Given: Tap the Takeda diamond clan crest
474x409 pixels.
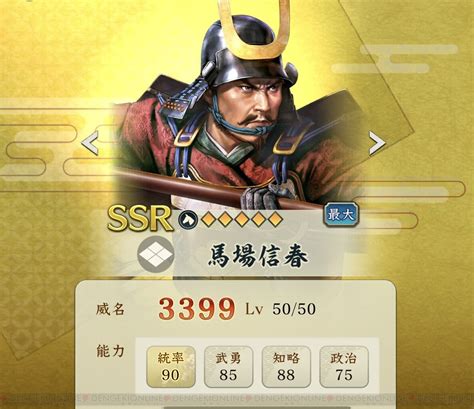Looking at the screenshot, I should [x=156, y=255].
